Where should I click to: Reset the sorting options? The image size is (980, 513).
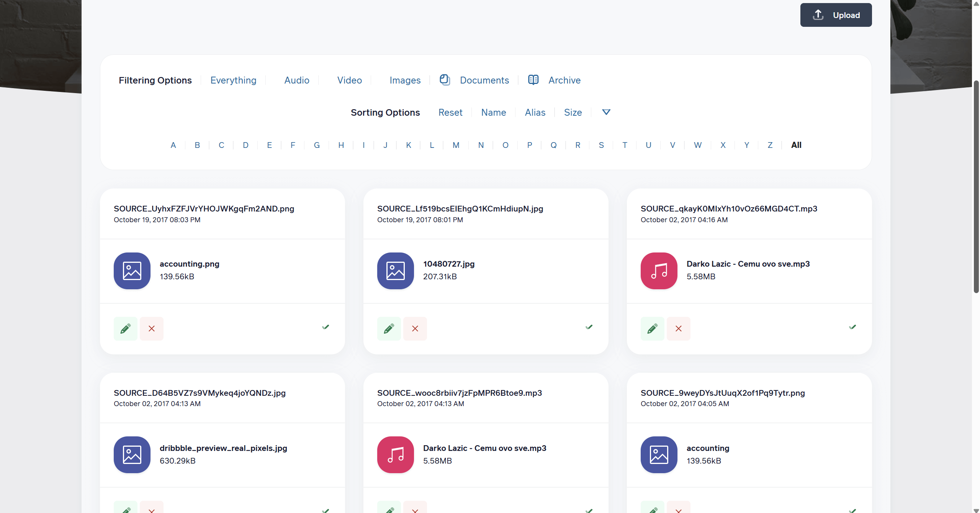[x=450, y=112]
